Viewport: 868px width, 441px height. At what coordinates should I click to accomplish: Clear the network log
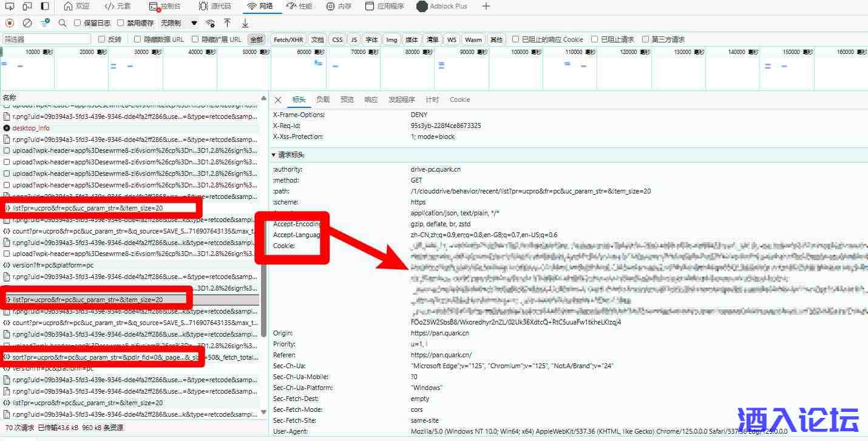[x=27, y=23]
